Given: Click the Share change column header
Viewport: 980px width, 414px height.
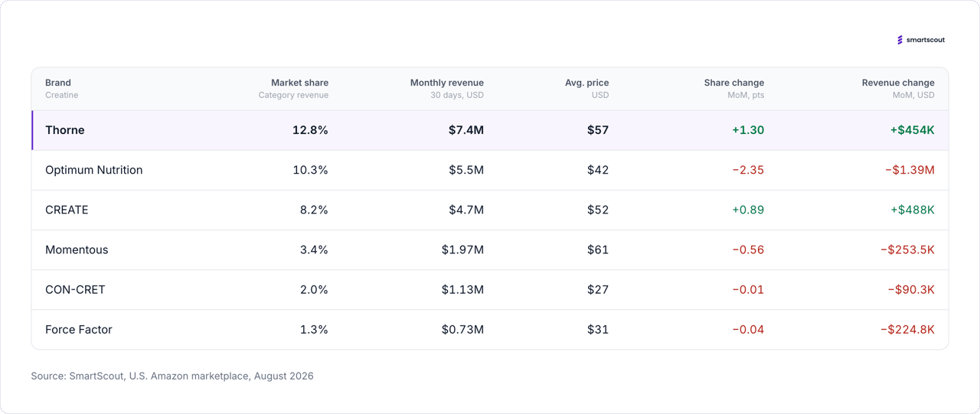Looking at the screenshot, I should [734, 83].
